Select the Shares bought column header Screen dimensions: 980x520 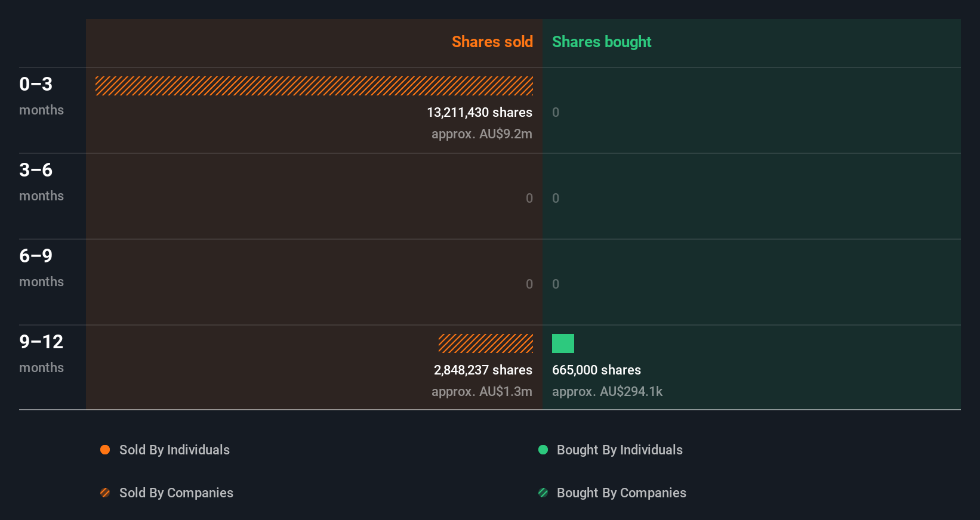(602, 42)
